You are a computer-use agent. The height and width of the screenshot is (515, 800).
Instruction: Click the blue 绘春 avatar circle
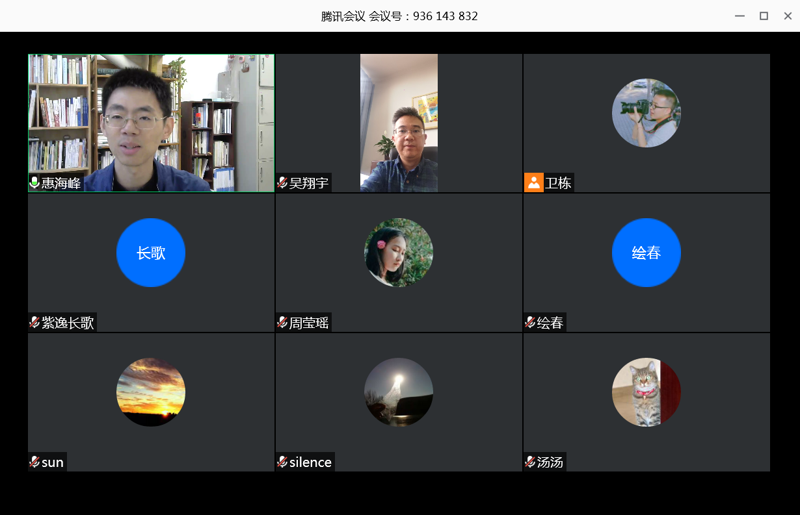tap(646, 253)
